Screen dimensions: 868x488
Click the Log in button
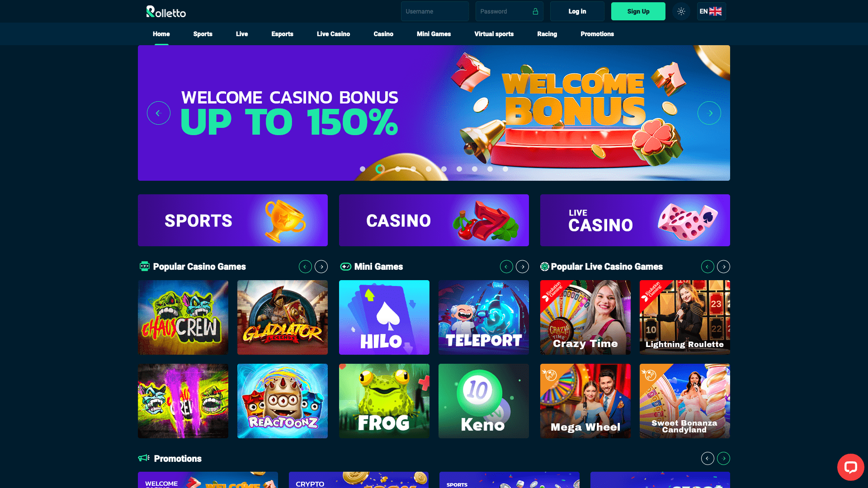(577, 11)
